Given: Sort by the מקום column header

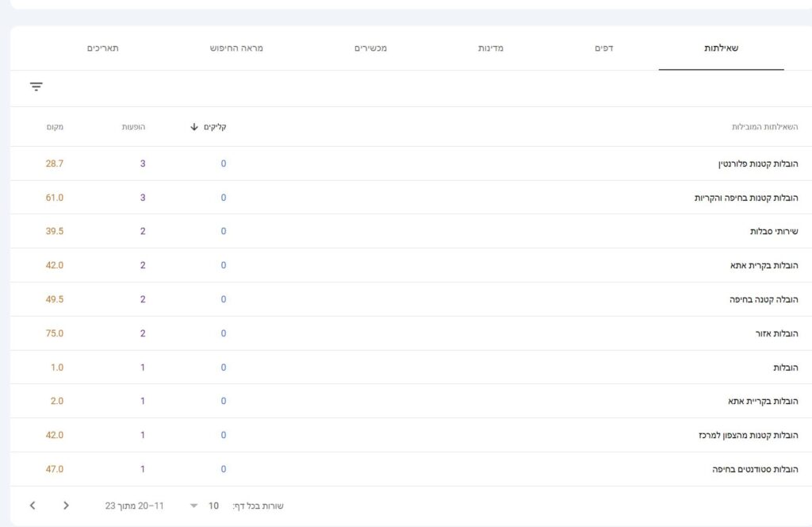Looking at the screenshot, I should click(x=55, y=127).
